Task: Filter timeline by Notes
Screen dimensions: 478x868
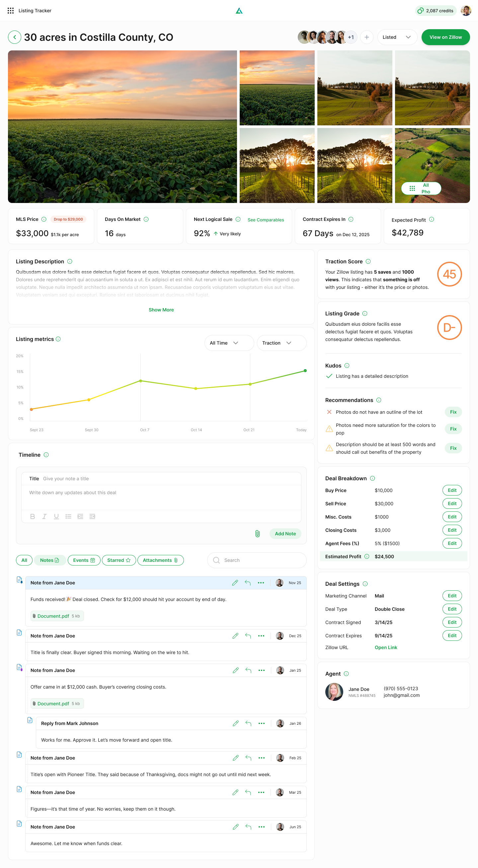Action: pyautogui.click(x=49, y=560)
